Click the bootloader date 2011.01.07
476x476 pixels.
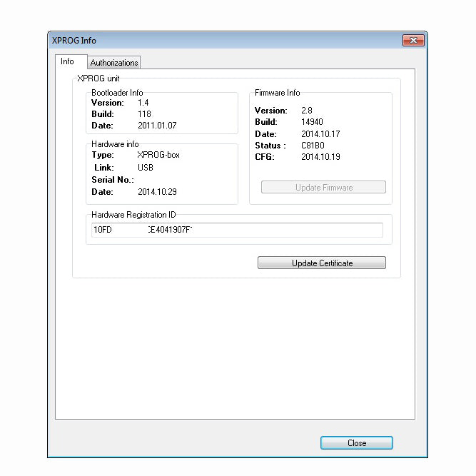pyautogui.click(x=157, y=126)
